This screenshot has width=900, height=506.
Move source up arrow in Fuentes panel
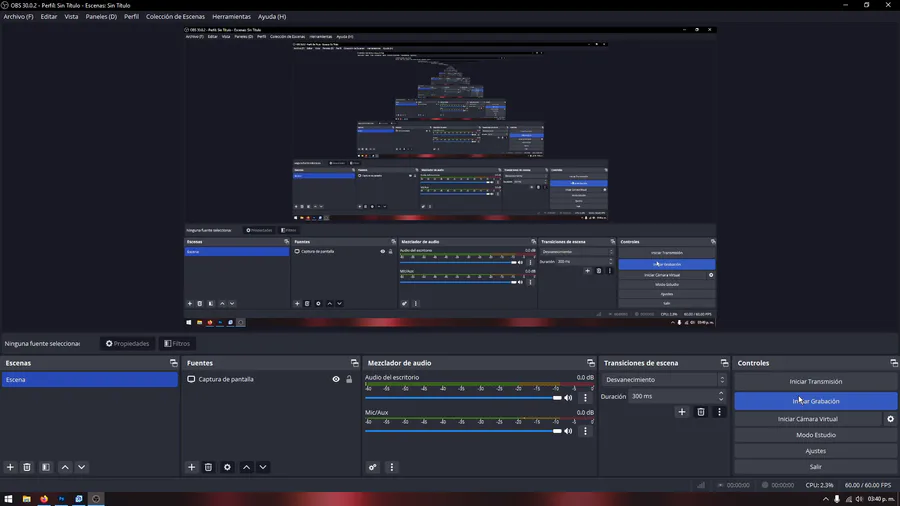[246, 467]
